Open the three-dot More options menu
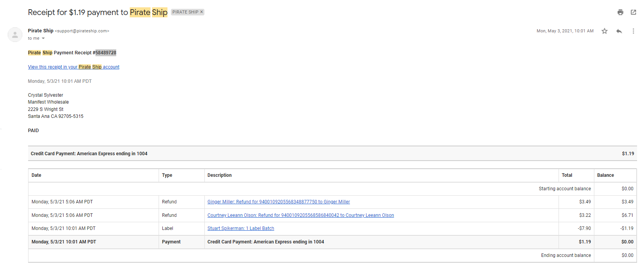 coord(633,31)
